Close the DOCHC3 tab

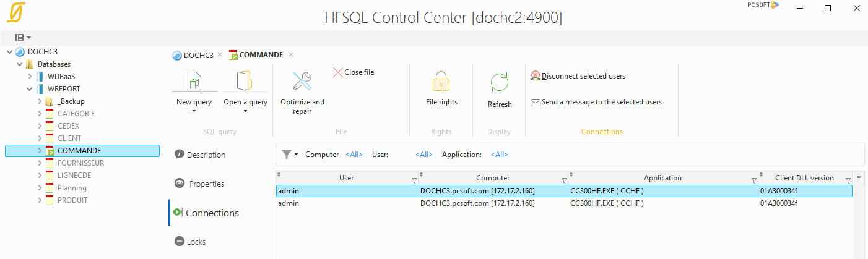coord(220,54)
